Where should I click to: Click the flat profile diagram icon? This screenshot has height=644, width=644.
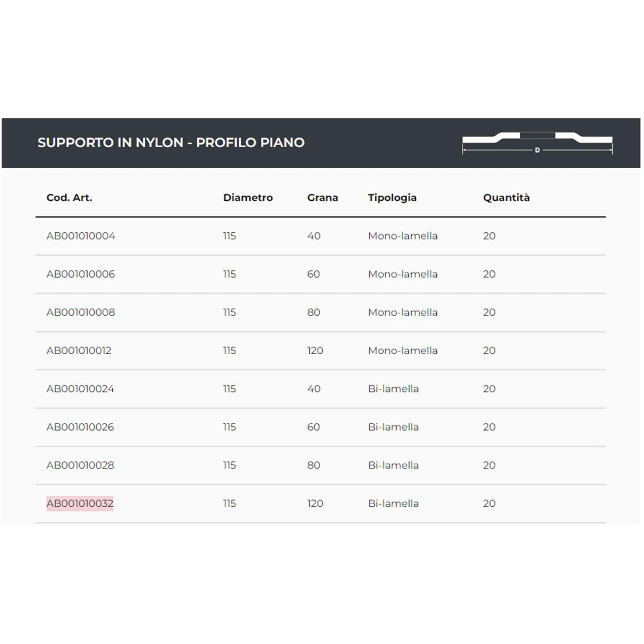point(537,139)
